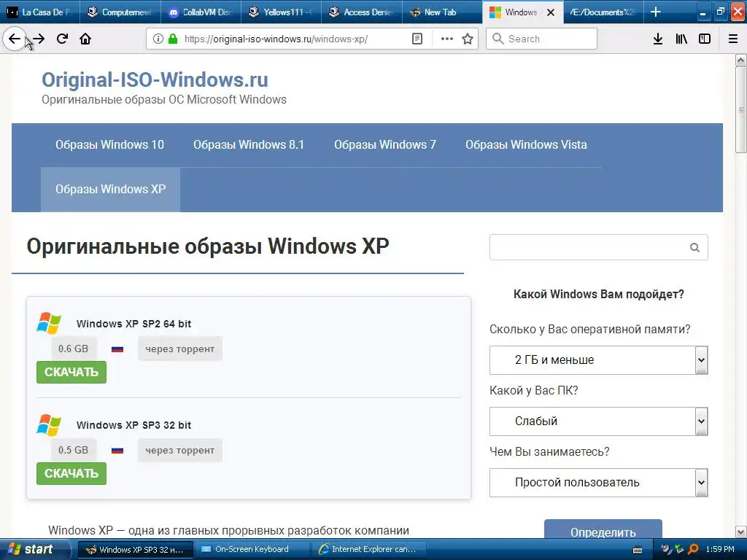Switch to Access Denied tab
The width and height of the screenshot is (747, 560).
[x=362, y=12]
